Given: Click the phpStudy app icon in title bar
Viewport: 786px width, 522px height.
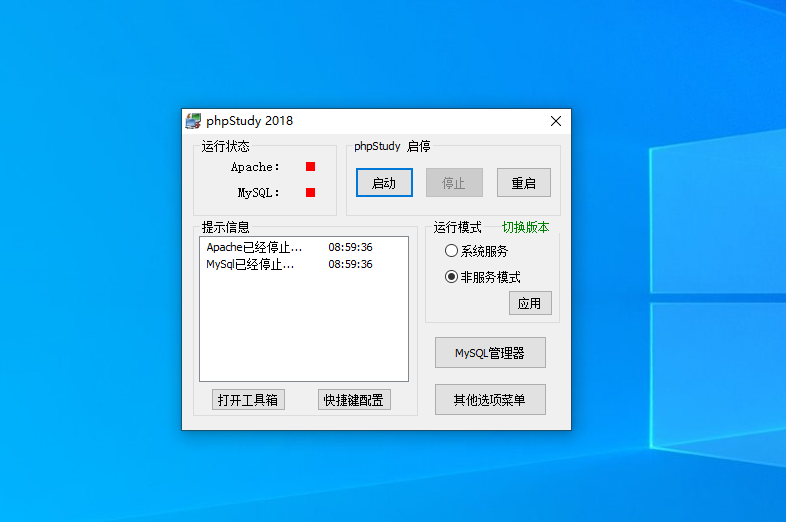Looking at the screenshot, I should (x=193, y=121).
